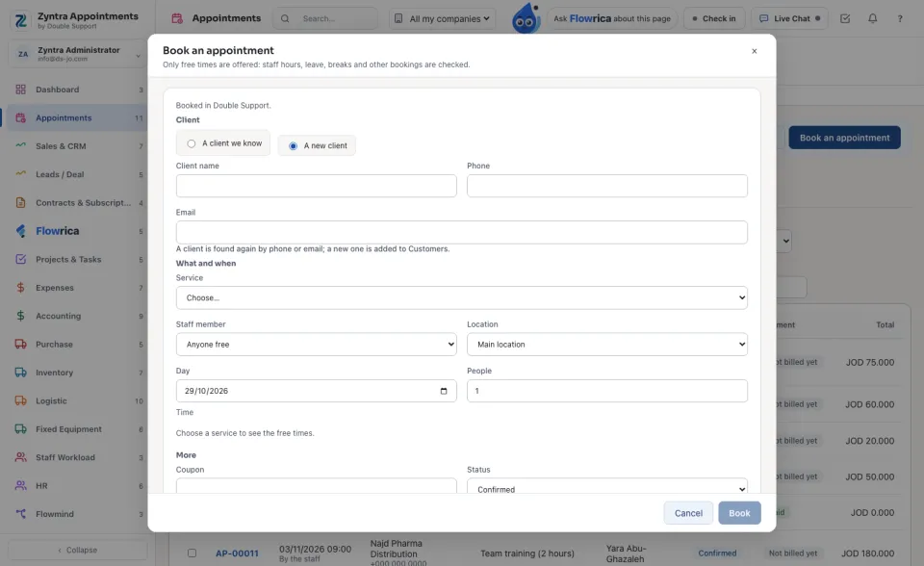Click the 'Book an appointment' button behind dialog
The image size is (924, 566).
(844, 138)
